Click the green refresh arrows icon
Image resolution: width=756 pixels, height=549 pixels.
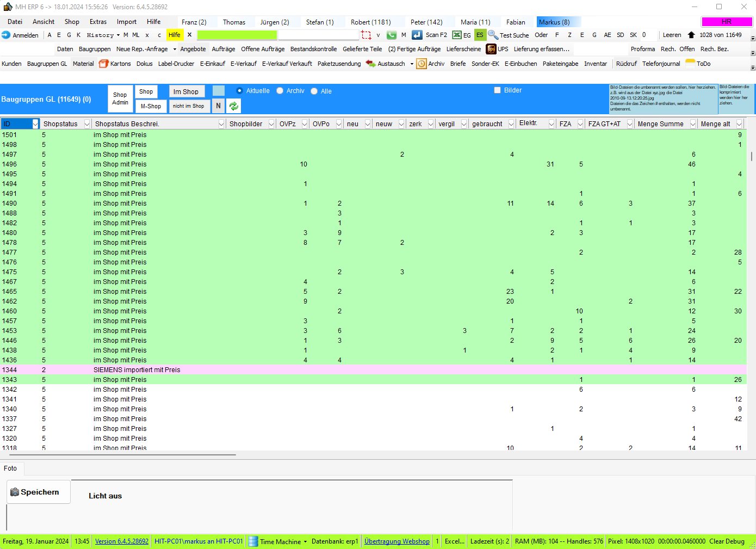point(234,106)
